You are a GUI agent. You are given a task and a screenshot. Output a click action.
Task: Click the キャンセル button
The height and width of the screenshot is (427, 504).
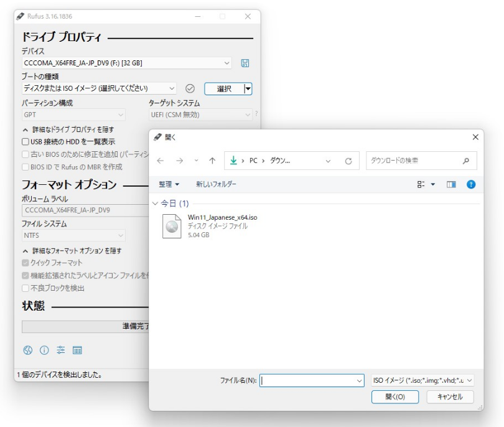[x=450, y=396]
